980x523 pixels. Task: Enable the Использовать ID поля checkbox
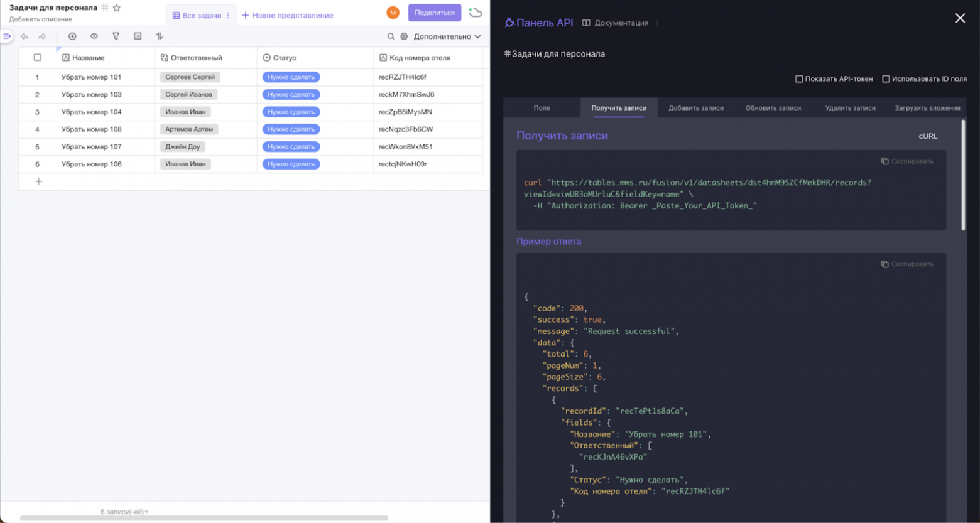(886, 78)
